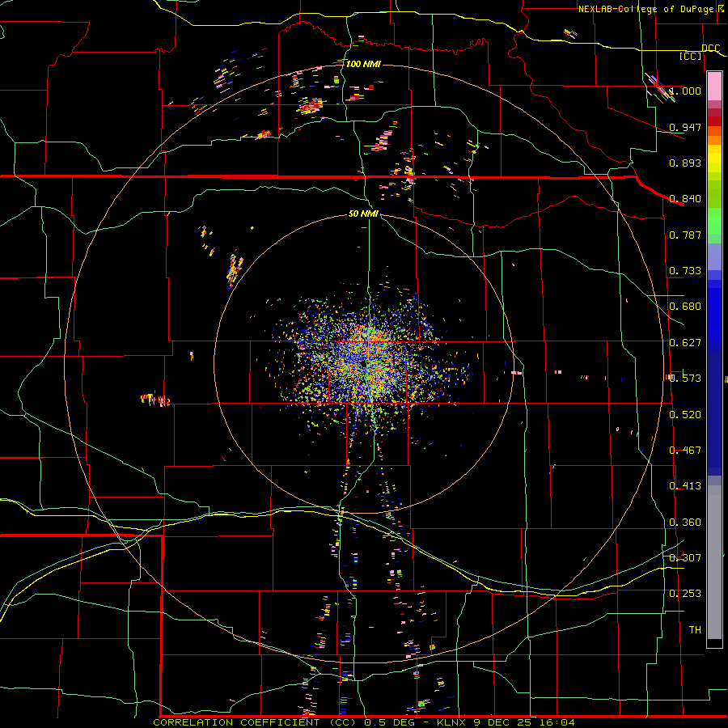Click the 0.467 legend value

click(x=685, y=451)
